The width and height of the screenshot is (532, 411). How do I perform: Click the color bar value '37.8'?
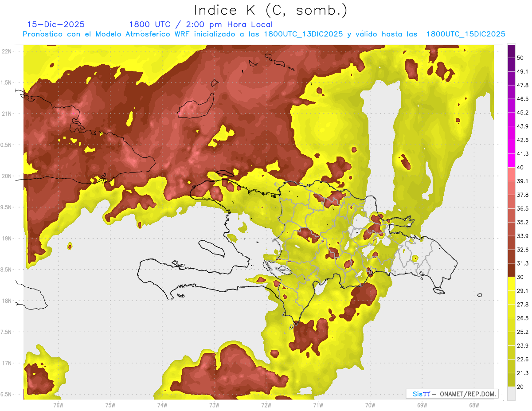click(x=523, y=195)
